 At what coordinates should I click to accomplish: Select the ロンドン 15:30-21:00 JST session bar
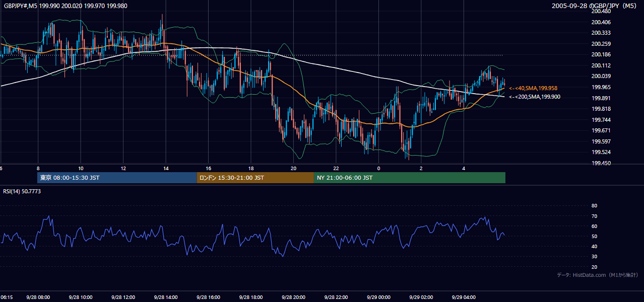(255, 178)
